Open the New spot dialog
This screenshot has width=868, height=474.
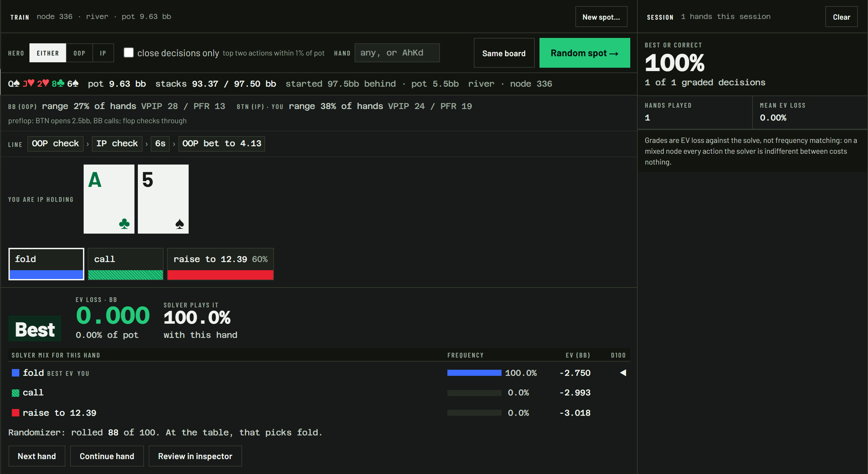click(601, 17)
